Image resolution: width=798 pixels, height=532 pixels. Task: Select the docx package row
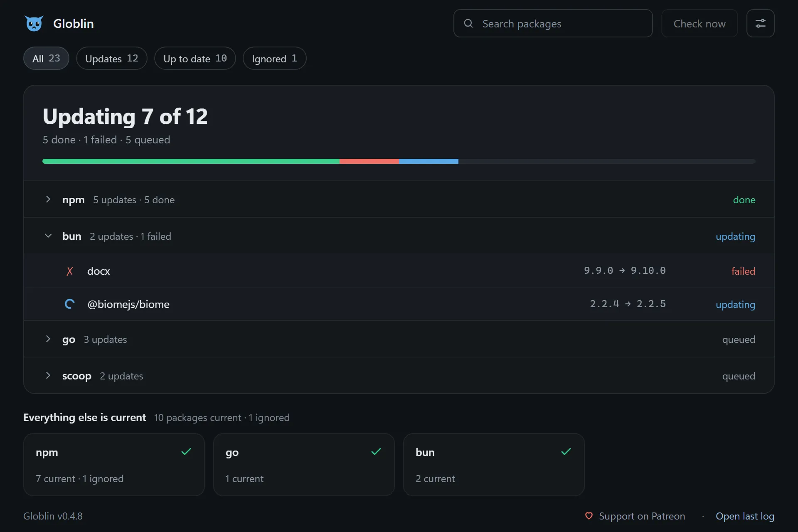click(x=399, y=271)
